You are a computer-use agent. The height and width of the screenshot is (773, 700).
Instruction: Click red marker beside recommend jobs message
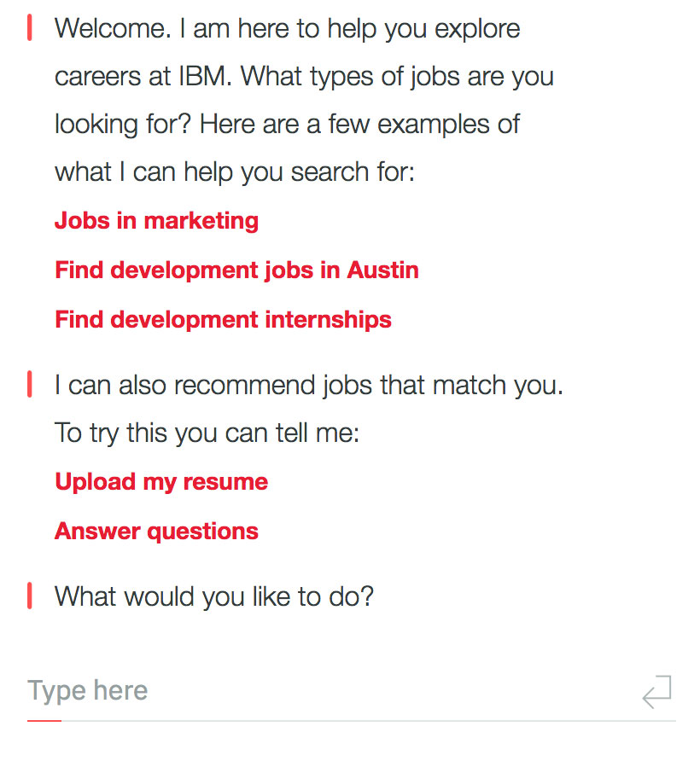tap(30, 385)
